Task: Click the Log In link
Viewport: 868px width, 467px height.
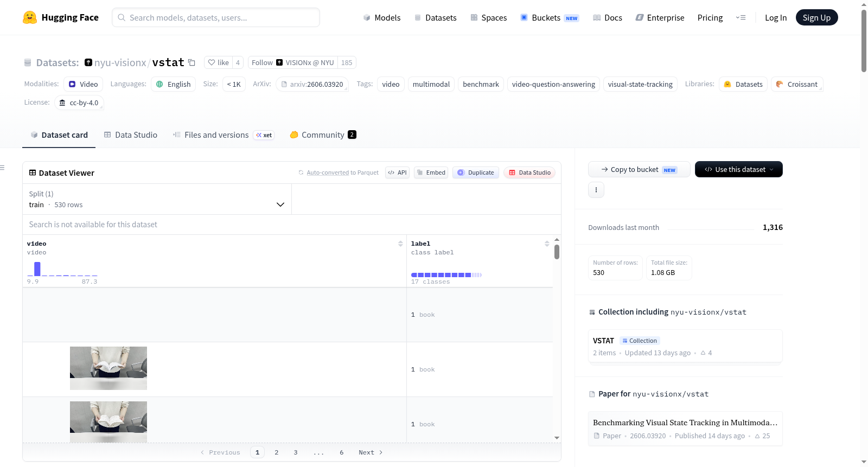Action: [x=776, y=17]
